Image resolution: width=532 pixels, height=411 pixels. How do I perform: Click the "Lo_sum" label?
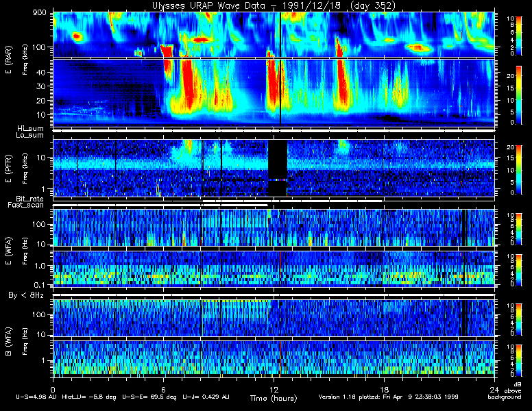[30, 136]
